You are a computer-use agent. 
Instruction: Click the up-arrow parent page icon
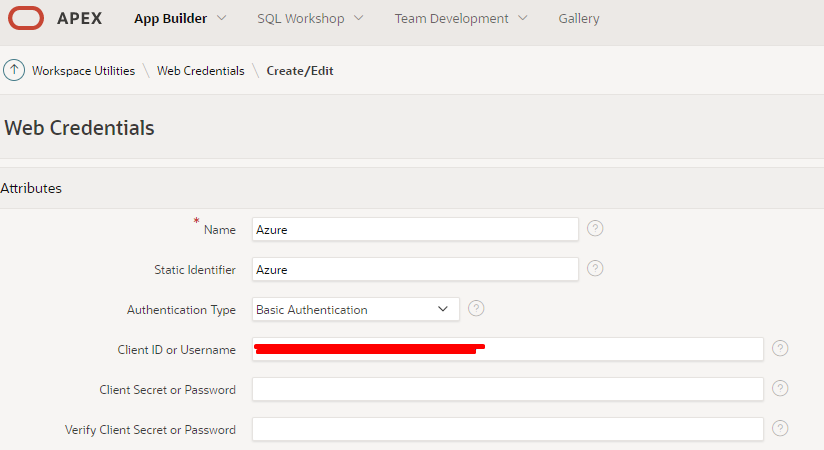(14, 71)
